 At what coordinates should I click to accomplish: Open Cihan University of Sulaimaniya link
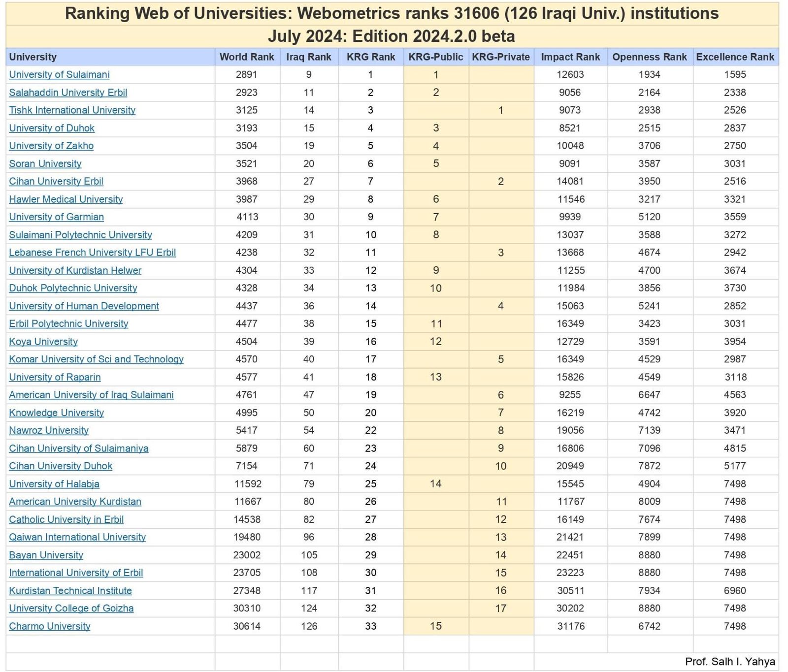(x=78, y=448)
